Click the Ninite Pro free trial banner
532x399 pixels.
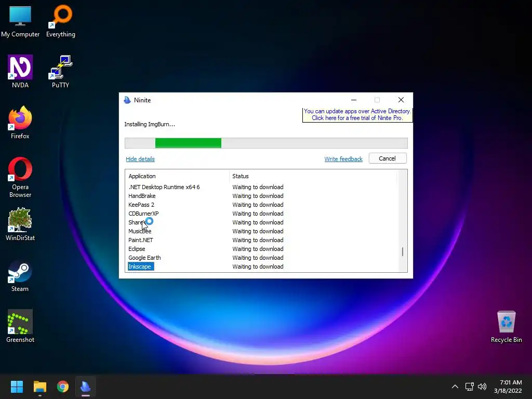coord(357,115)
